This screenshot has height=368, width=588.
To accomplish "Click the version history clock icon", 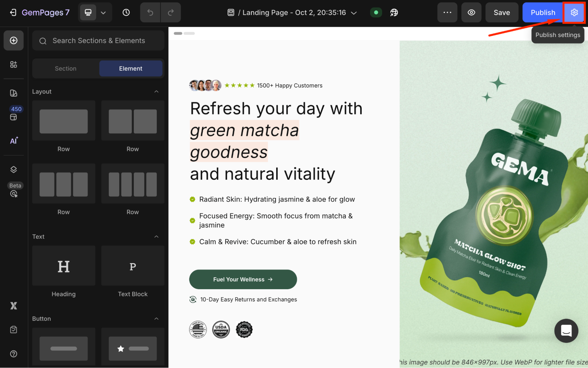I will 126,12.
